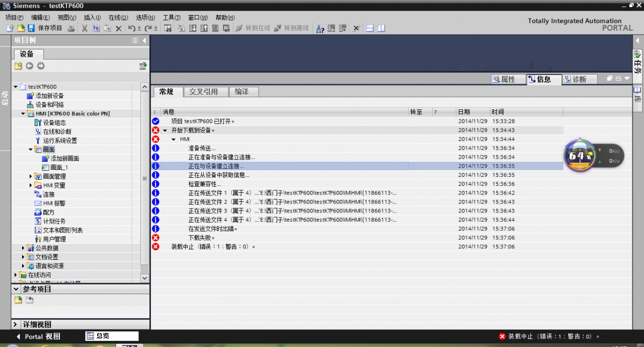
Task: Open the 在线(O) menu
Action: (118, 17)
